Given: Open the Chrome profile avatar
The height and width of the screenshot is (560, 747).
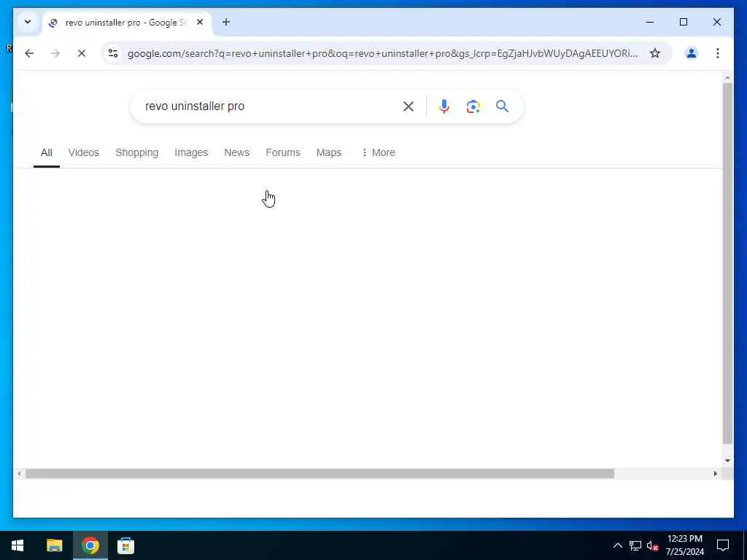Looking at the screenshot, I should (x=692, y=53).
